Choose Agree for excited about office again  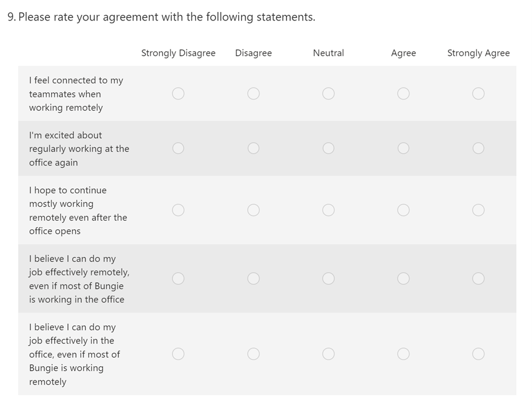pos(404,148)
